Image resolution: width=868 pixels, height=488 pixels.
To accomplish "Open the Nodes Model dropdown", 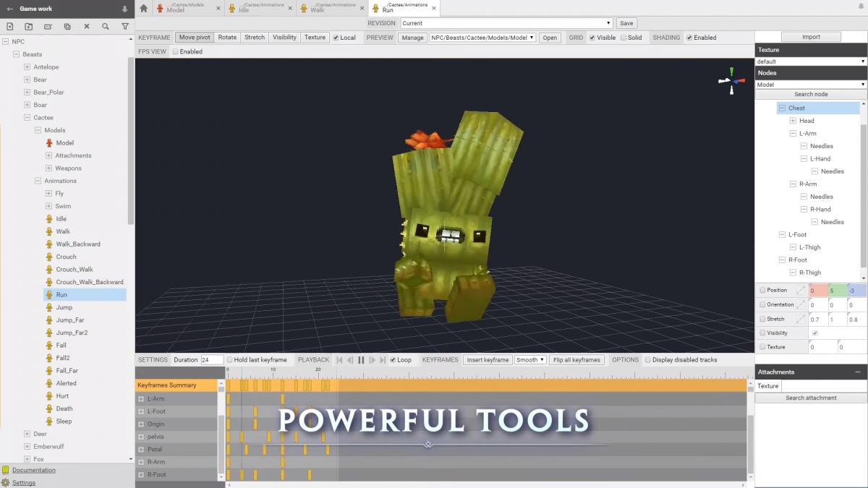I will pyautogui.click(x=811, y=85).
